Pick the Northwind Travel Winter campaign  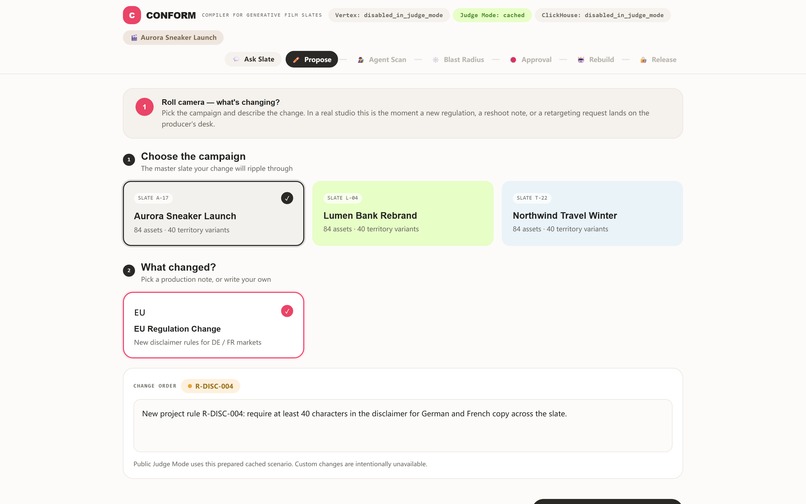click(592, 213)
